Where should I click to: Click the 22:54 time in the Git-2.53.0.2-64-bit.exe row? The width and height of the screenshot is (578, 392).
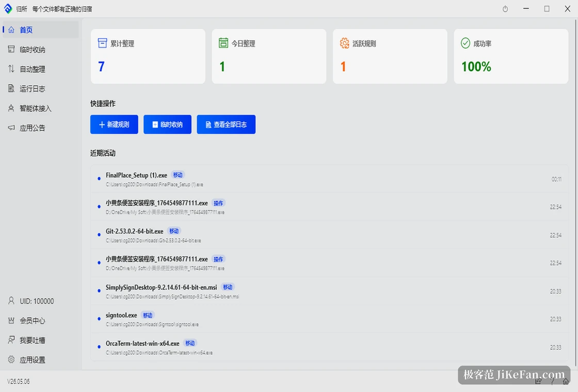[555, 235]
